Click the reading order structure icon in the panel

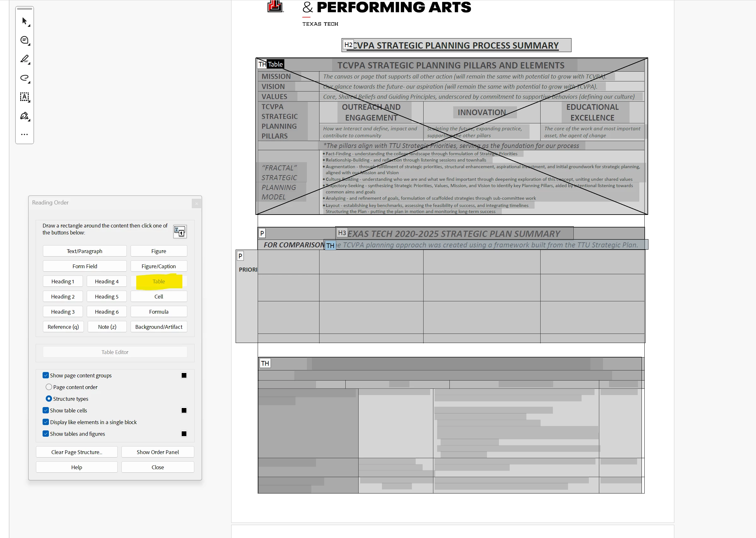pos(180,231)
